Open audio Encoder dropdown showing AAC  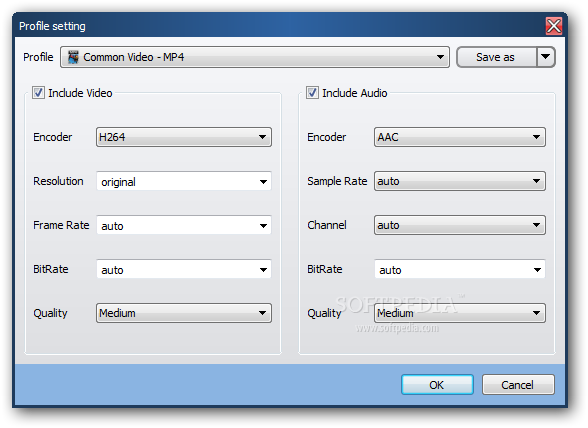point(460,137)
